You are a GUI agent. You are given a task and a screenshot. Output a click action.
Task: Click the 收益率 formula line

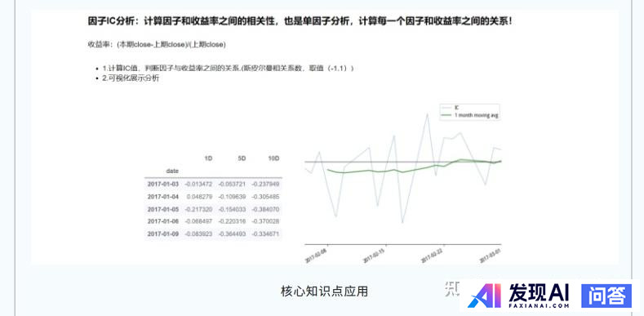157,44
